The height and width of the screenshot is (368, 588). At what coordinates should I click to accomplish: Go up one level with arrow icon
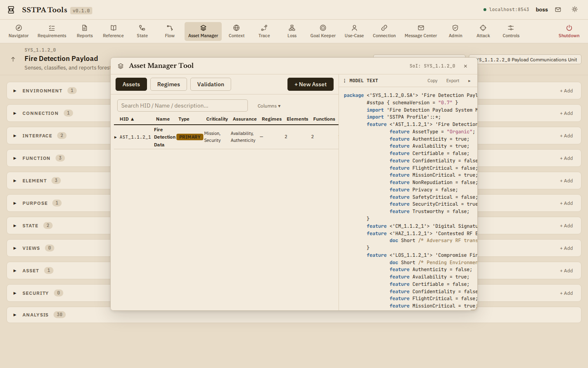(13, 59)
